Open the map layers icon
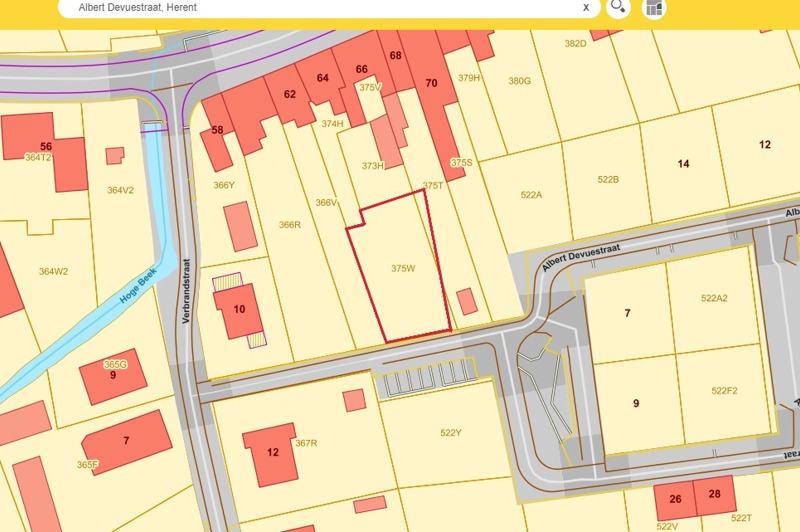This screenshot has height=532, width=800. click(654, 8)
